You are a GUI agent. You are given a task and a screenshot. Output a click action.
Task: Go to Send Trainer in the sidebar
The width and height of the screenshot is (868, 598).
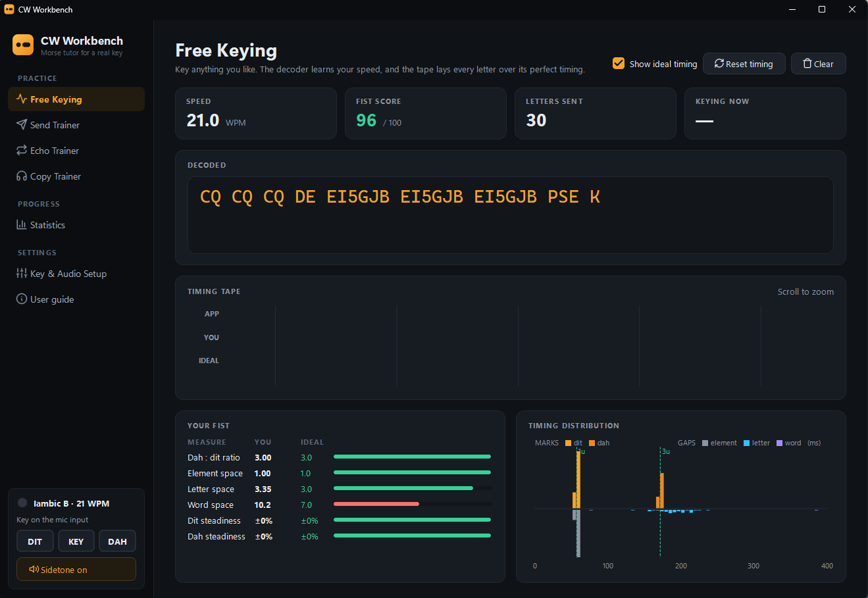click(x=76, y=125)
